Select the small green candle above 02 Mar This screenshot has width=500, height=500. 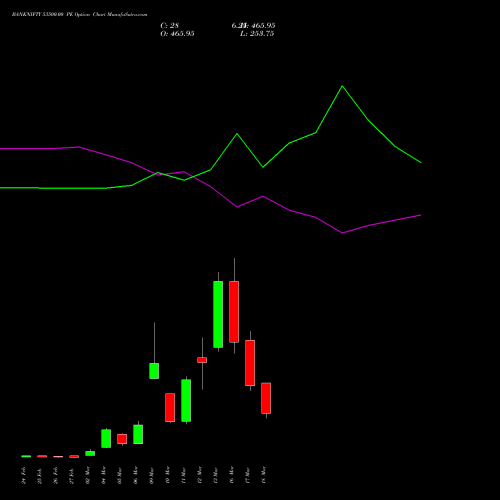(90, 453)
